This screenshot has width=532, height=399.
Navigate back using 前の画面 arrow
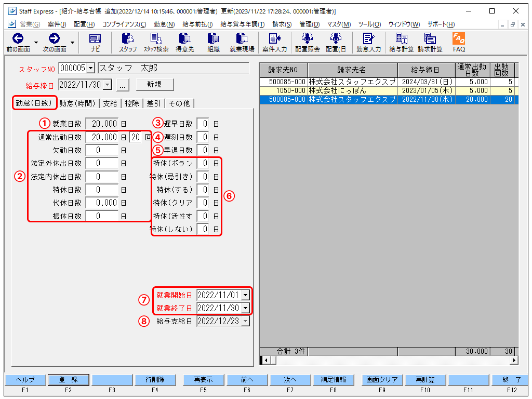pos(18,38)
